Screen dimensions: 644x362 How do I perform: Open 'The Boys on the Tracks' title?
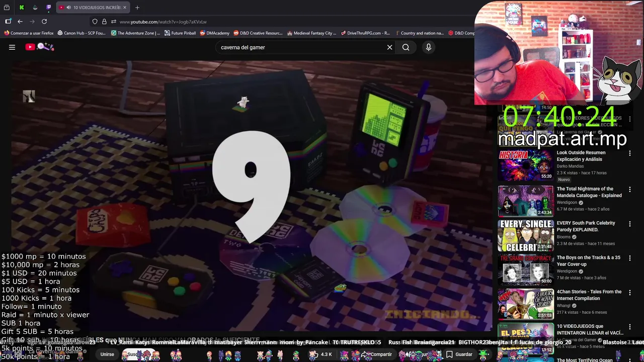[588, 260]
